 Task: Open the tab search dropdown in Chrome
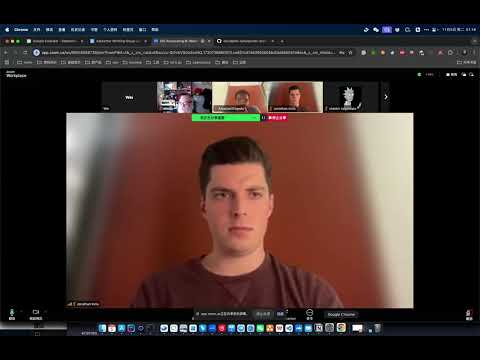click(x=474, y=41)
